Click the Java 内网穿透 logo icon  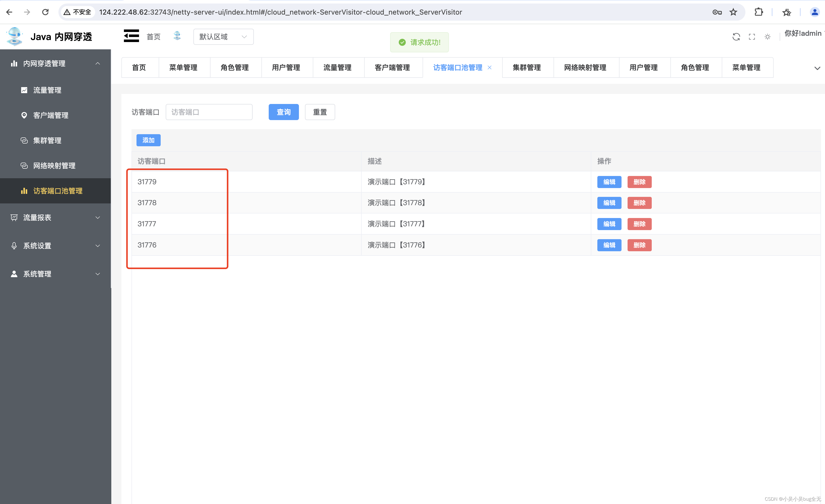point(15,37)
